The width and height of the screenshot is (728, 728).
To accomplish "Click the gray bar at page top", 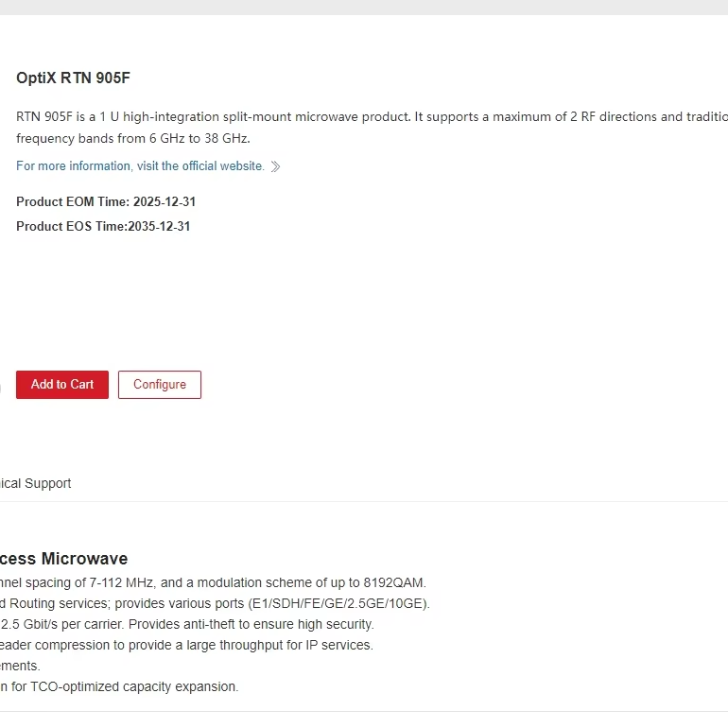I will (364, 7).
